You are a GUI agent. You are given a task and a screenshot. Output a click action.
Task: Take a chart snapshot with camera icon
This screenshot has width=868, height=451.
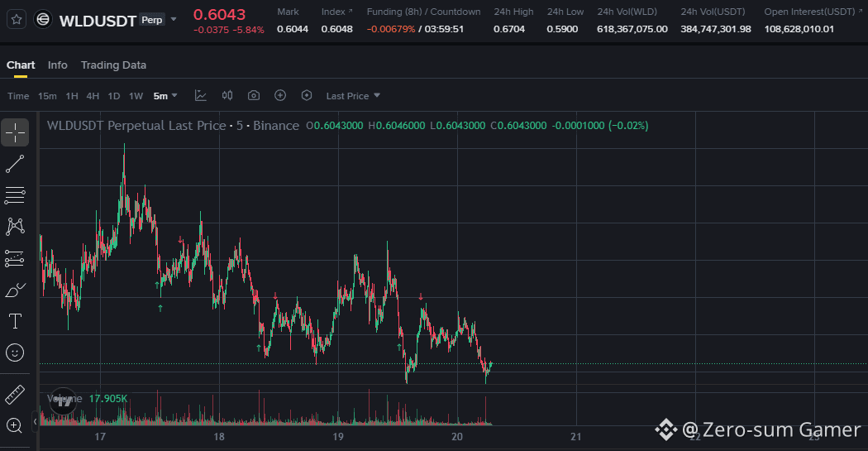tap(254, 95)
